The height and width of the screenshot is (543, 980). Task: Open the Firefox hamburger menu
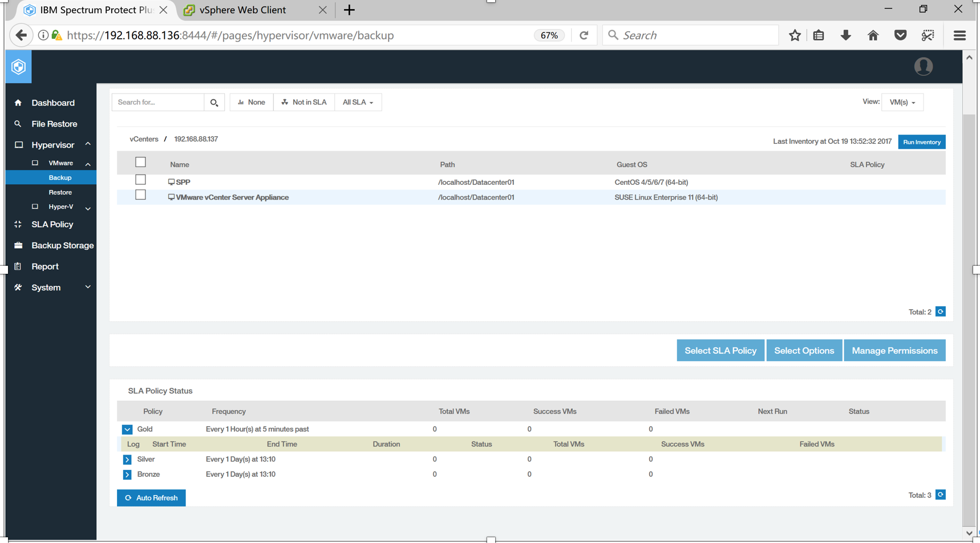959,35
